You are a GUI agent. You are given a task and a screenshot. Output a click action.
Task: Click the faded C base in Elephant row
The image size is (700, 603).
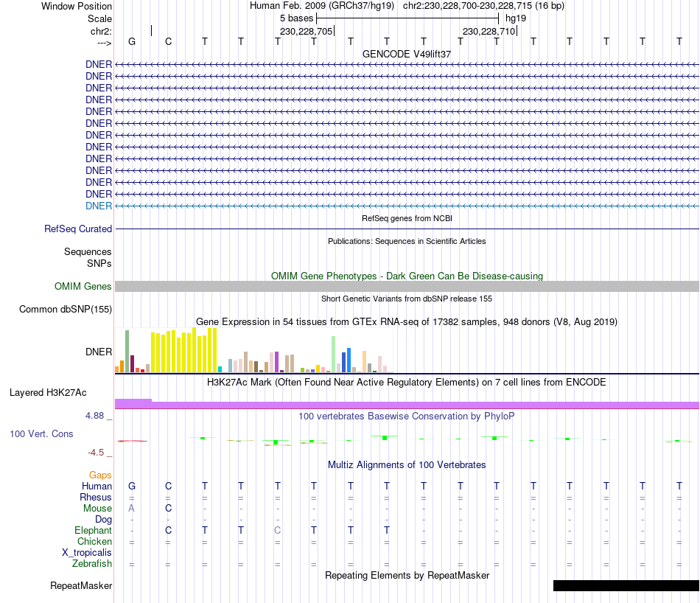tap(277, 530)
